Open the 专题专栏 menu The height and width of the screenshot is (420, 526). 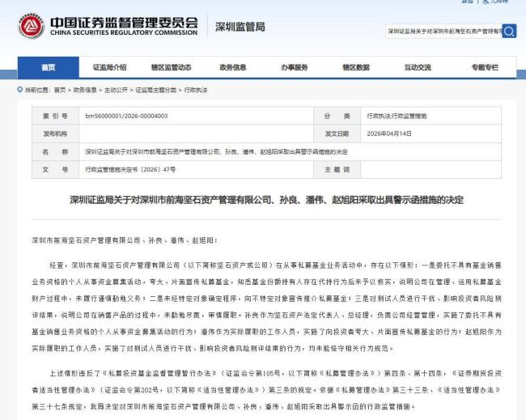coord(485,67)
